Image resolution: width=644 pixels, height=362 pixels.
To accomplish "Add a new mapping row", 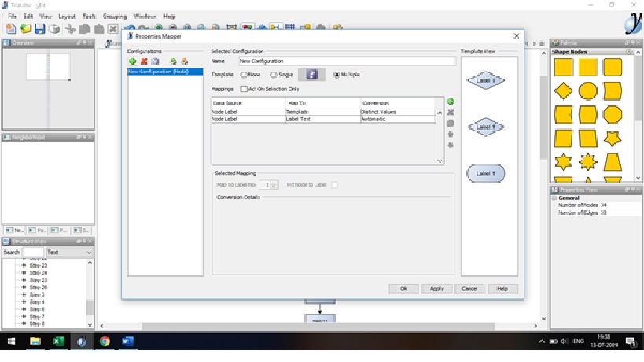I will [x=451, y=102].
